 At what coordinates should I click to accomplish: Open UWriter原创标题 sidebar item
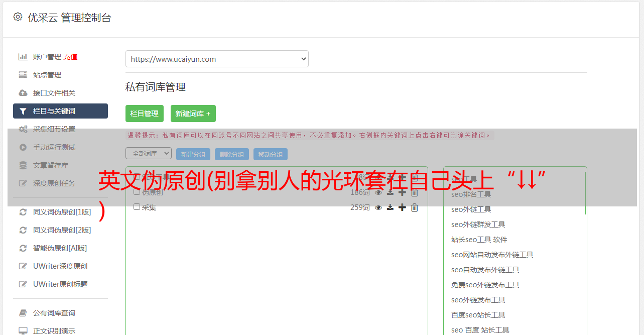(60, 284)
